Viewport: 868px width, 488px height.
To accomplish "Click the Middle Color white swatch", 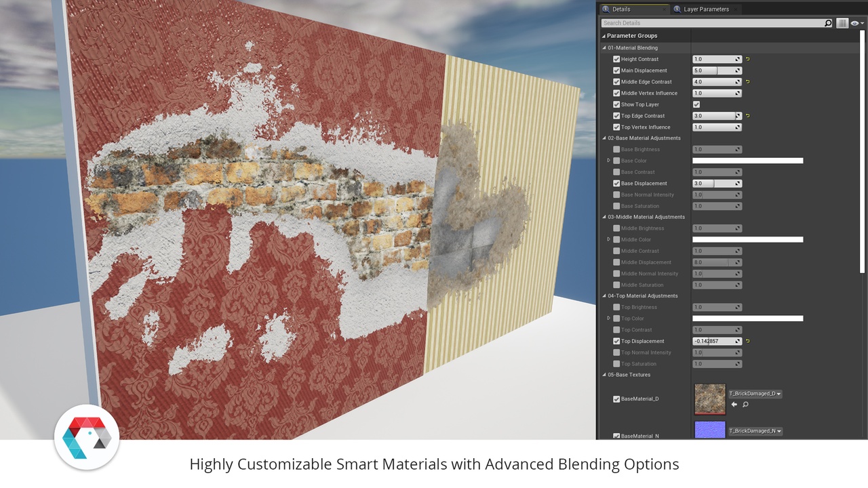I will click(x=748, y=239).
